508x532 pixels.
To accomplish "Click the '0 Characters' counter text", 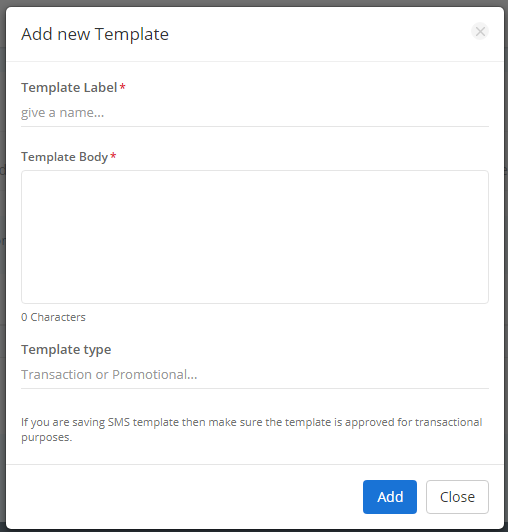I will click(x=53, y=317).
